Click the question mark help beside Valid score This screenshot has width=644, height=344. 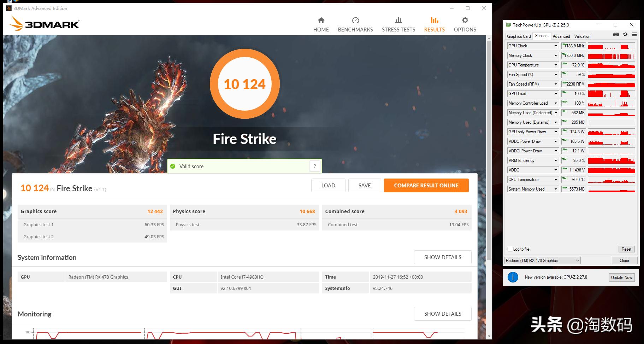[x=314, y=166]
